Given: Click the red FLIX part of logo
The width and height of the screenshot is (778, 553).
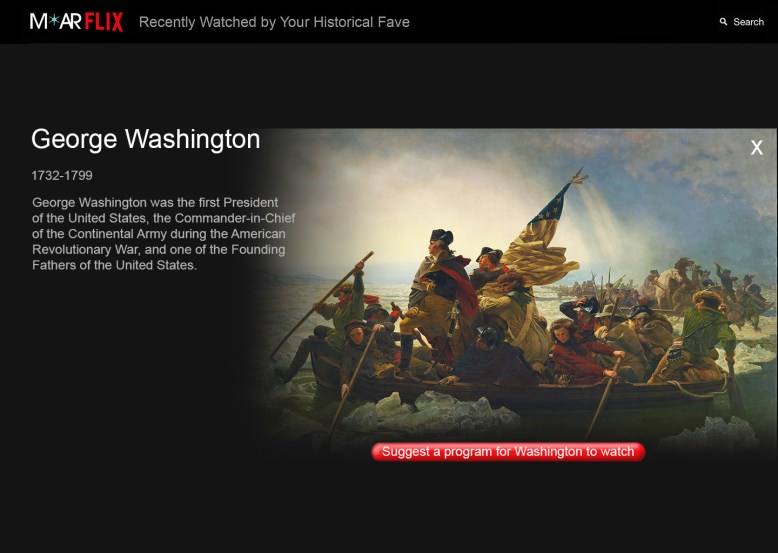Looking at the screenshot, I should (104, 22).
